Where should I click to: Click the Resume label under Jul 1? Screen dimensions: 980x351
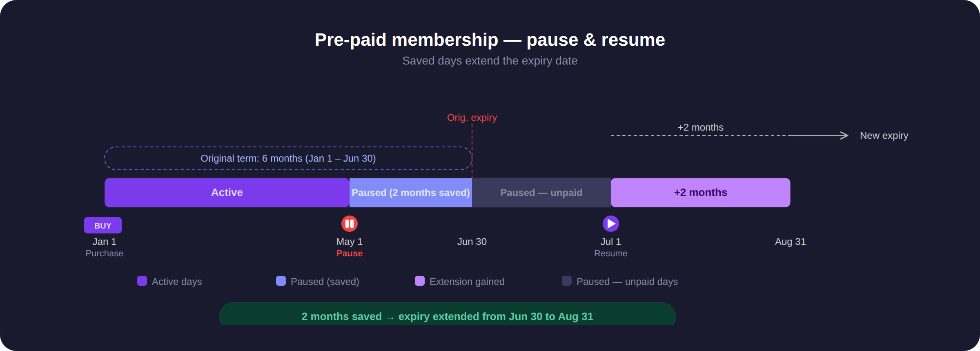611,253
